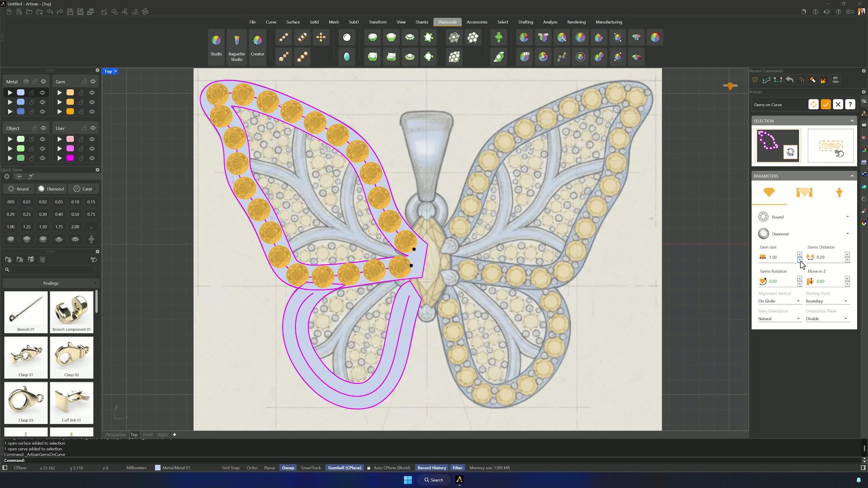Switch to the cutter parameters icon
Viewport: 868px width, 488px height.
[x=804, y=192]
